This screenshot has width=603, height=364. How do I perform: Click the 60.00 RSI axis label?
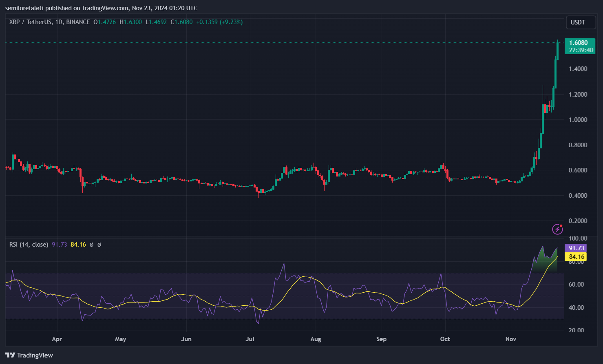576,285
